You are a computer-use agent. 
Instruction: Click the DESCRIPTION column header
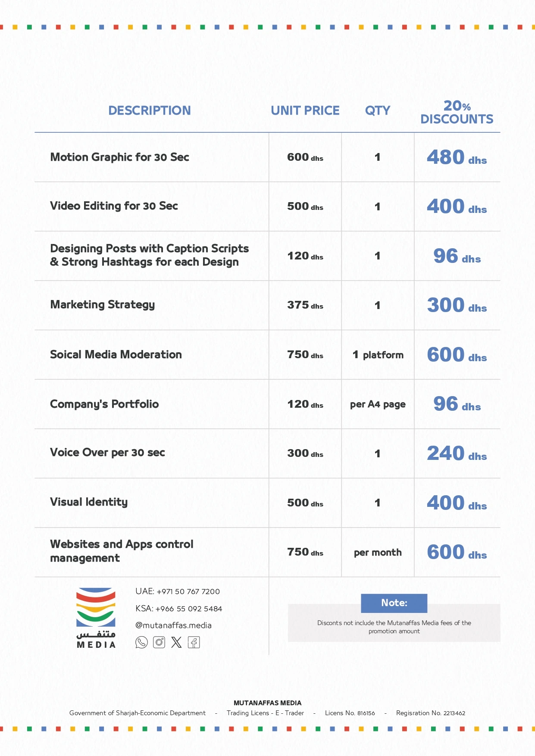point(149,111)
